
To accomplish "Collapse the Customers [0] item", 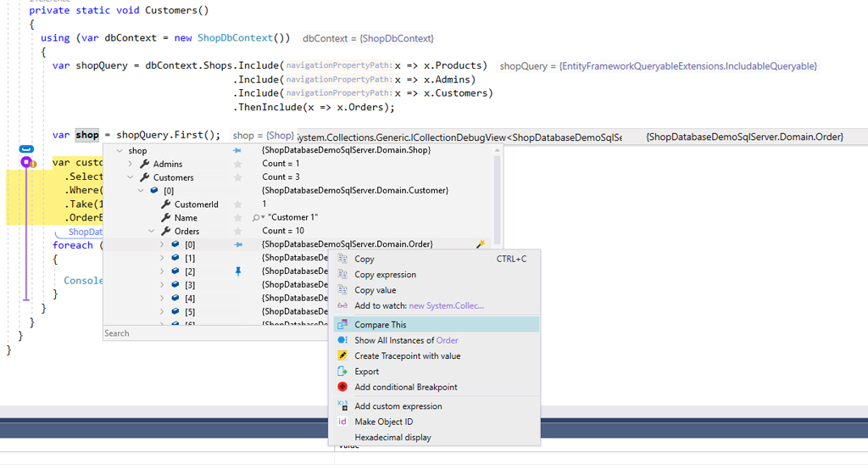I will pyautogui.click(x=141, y=190).
